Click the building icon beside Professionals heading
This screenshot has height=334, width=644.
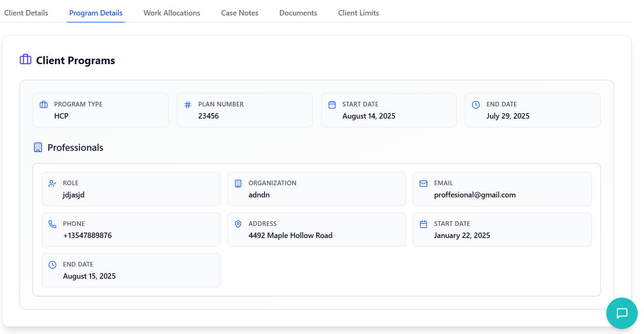coord(38,148)
